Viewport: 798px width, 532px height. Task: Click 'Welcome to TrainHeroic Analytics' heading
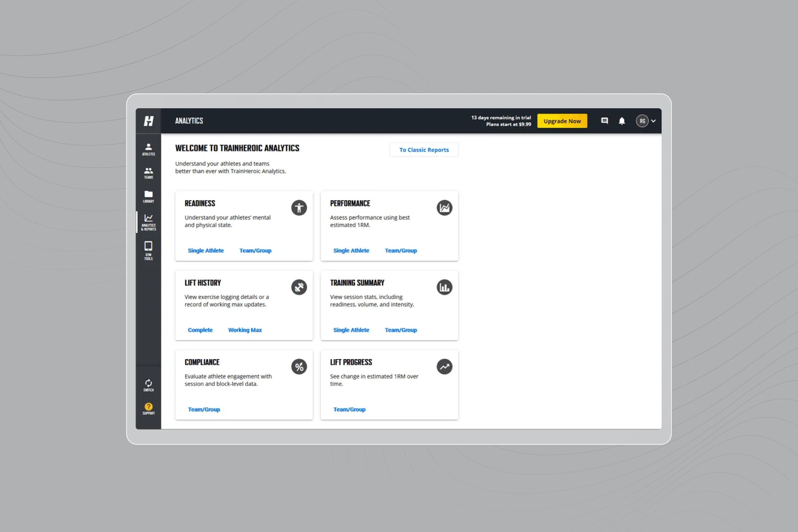(237, 148)
